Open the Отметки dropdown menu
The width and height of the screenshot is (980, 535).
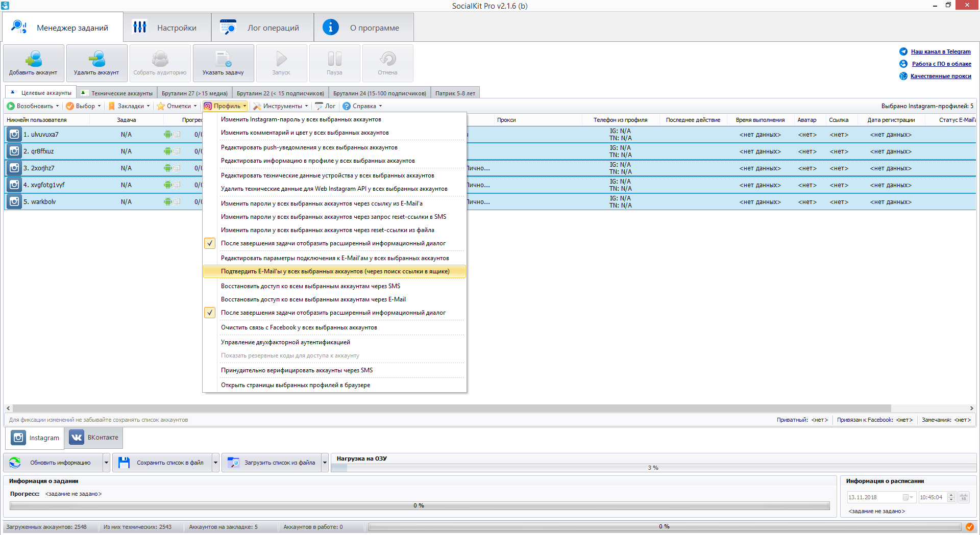[x=177, y=106]
